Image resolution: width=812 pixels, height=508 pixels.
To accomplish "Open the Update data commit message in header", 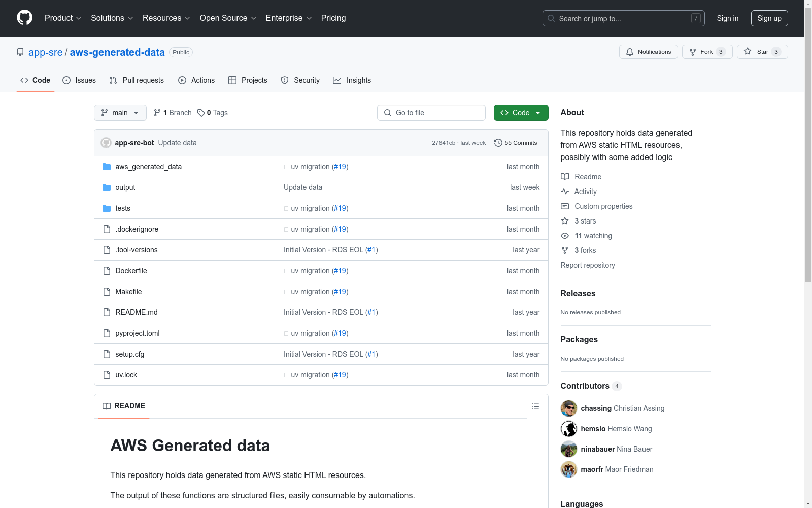I will 177,143.
